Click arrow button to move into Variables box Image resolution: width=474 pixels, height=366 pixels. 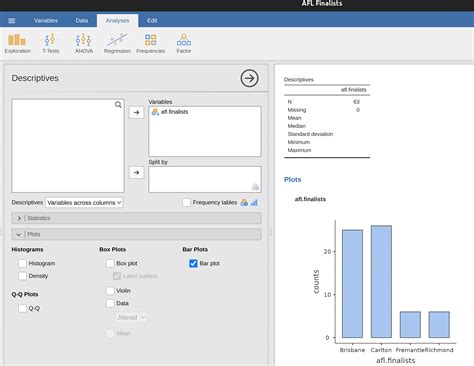click(x=136, y=112)
